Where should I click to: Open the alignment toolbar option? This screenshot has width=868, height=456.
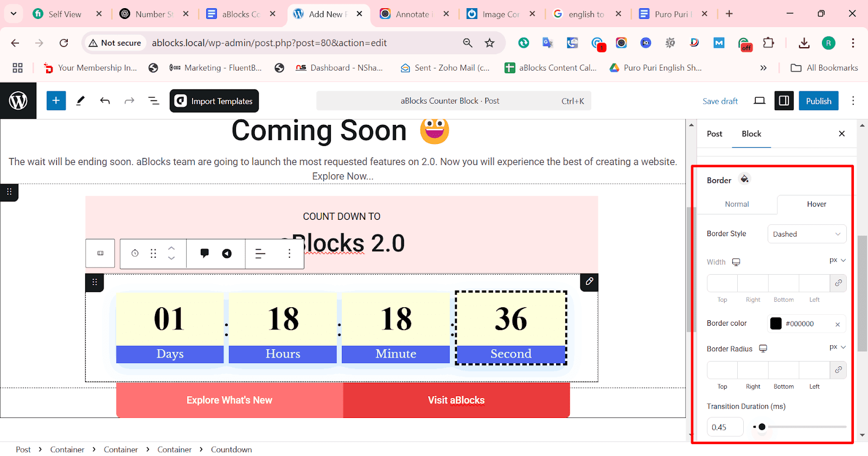(x=260, y=254)
